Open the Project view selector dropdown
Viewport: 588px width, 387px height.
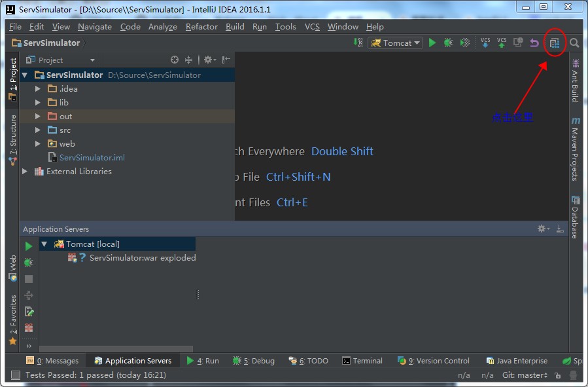pyautogui.click(x=60, y=60)
